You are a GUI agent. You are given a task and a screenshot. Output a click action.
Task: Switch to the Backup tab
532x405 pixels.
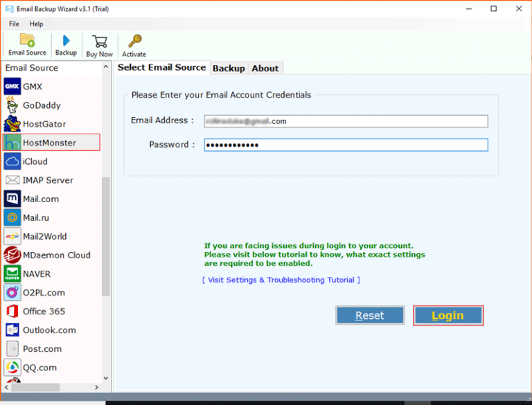point(229,68)
